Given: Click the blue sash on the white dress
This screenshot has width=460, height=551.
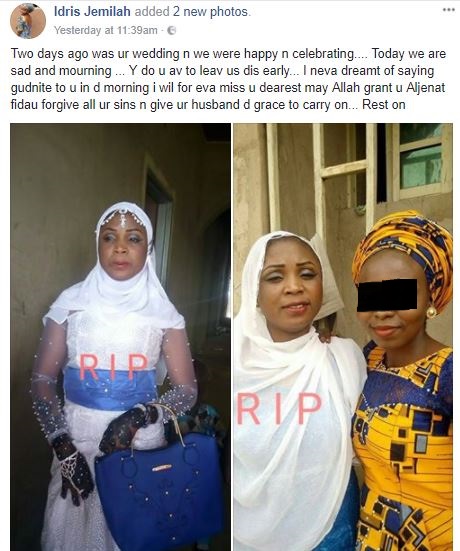Looking at the screenshot, I should pyautogui.click(x=111, y=389).
